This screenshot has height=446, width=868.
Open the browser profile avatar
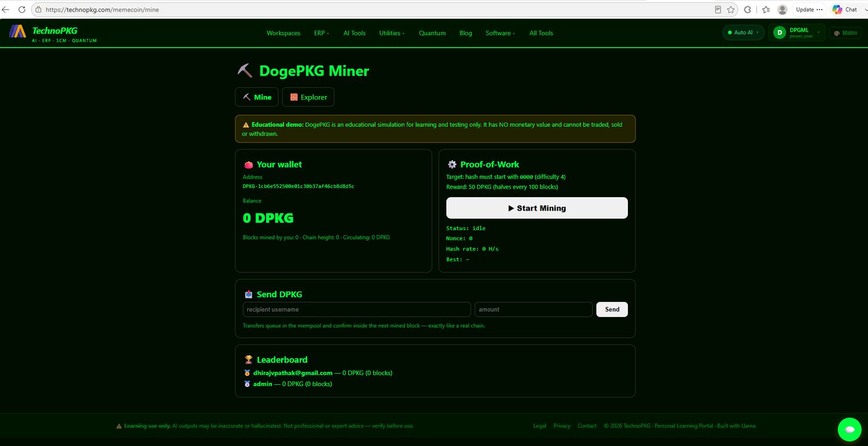(782, 9)
